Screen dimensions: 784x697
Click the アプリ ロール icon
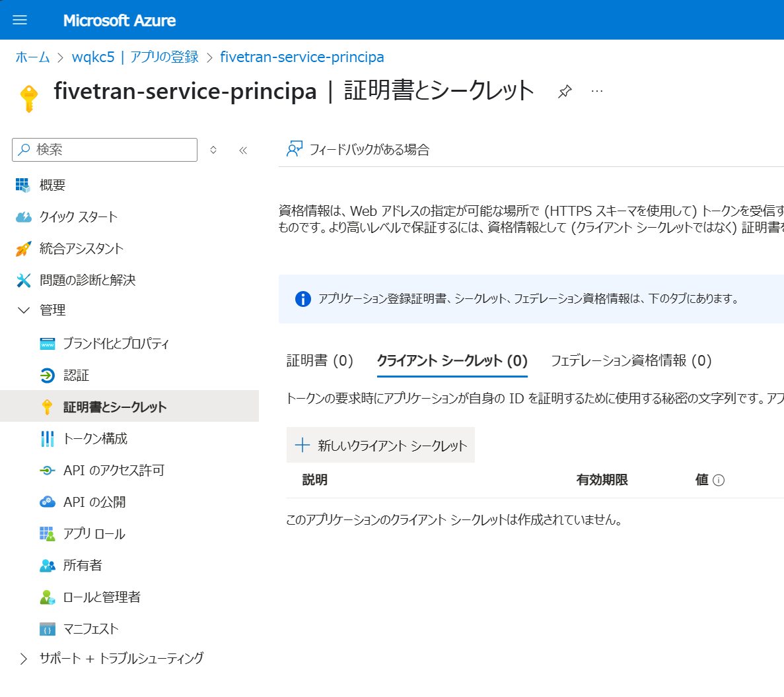click(x=47, y=533)
